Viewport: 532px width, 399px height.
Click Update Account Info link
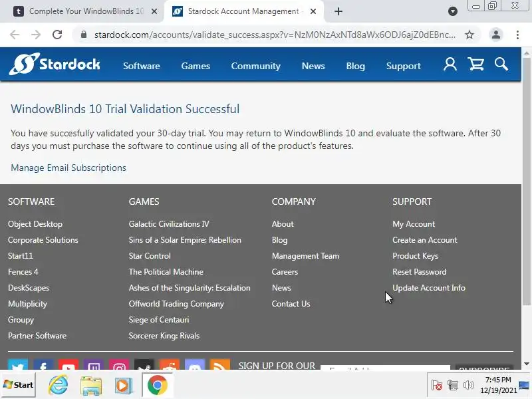pyautogui.click(x=429, y=288)
